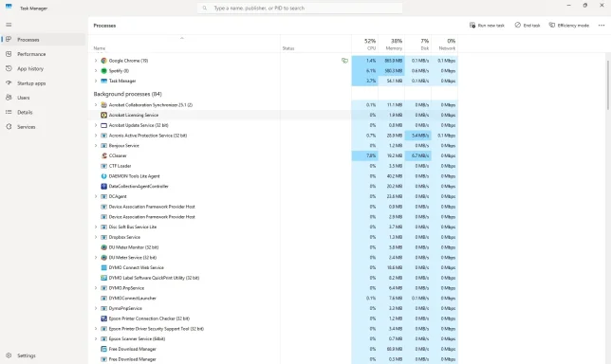Sort by the Network column header

click(x=444, y=44)
